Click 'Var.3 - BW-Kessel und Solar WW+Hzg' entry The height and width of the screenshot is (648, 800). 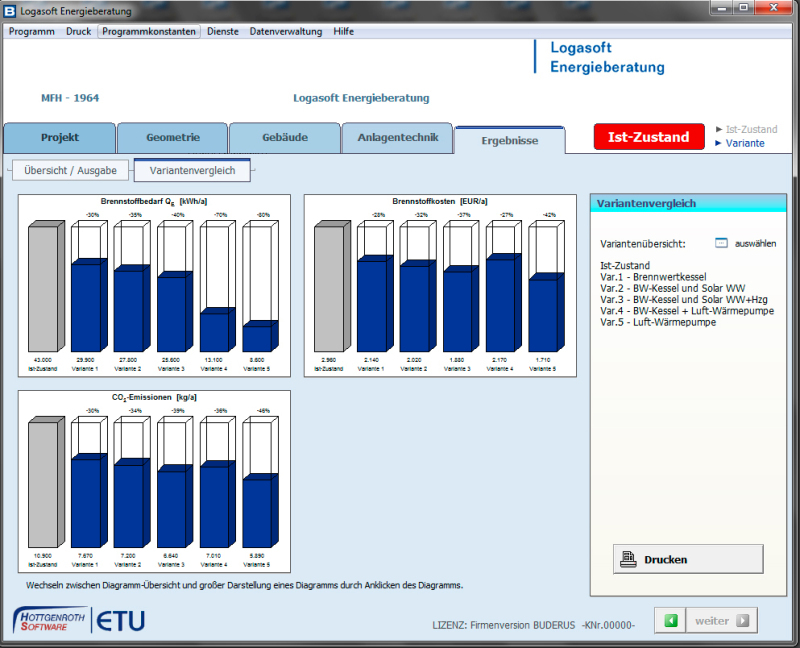[684, 300]
